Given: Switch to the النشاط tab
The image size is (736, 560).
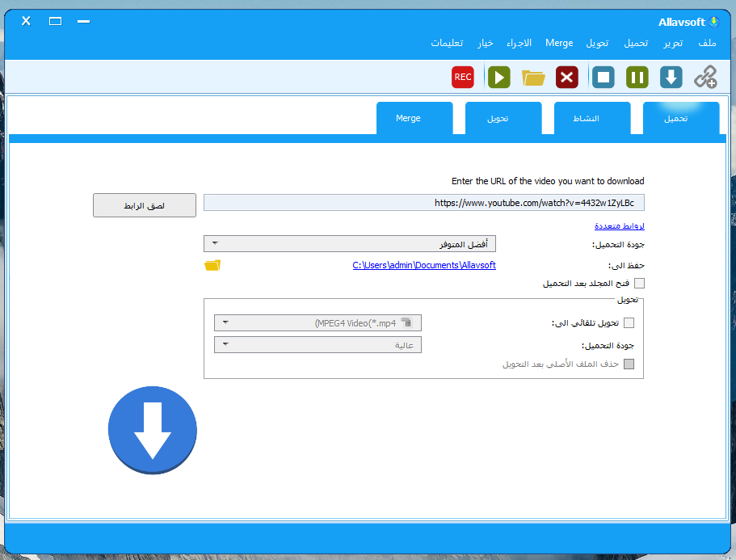Looking at the screenshot, I should click(x=592, y=118).
